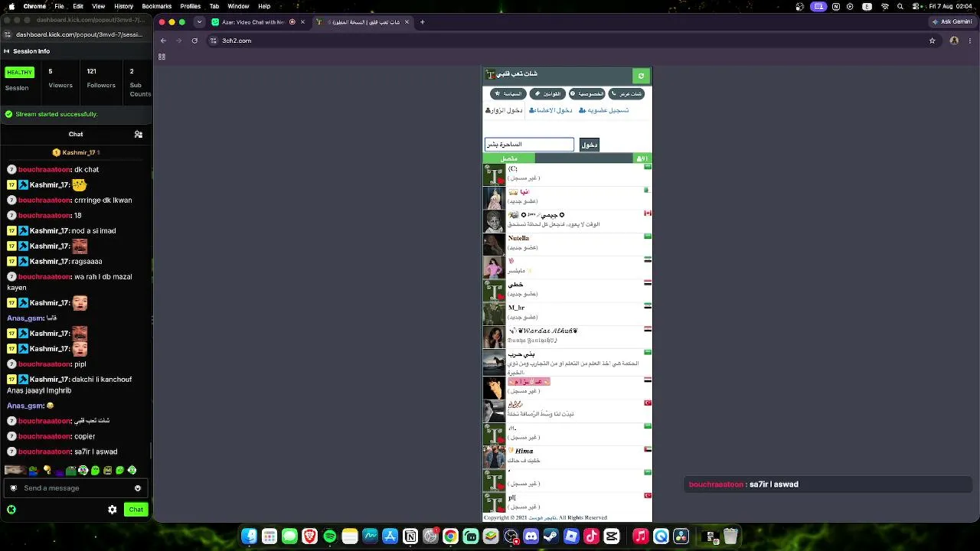980x551 pixels.
Task: Open Kick chat settings gear
Action: [113, 510]
